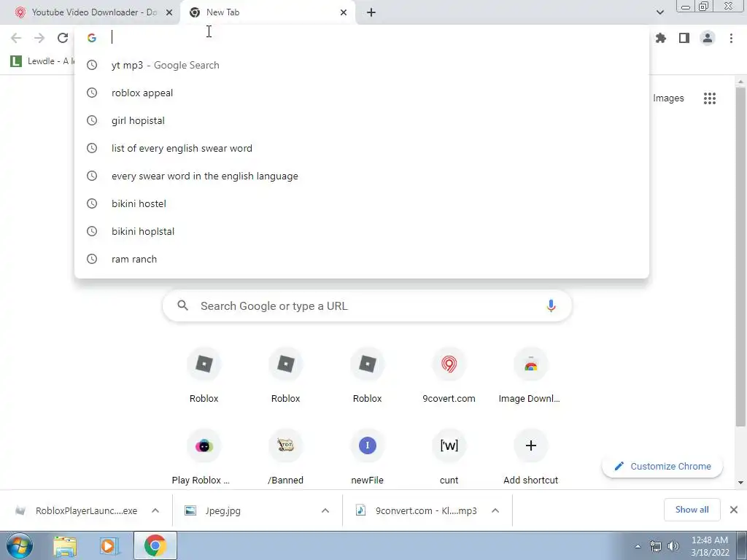Click the page's vertical scrollbar
The image size is (747, 560).
[740, 257]
